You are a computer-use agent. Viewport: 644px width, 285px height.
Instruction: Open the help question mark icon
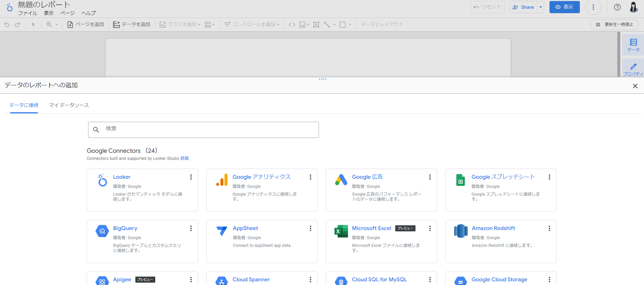point(617,7)
